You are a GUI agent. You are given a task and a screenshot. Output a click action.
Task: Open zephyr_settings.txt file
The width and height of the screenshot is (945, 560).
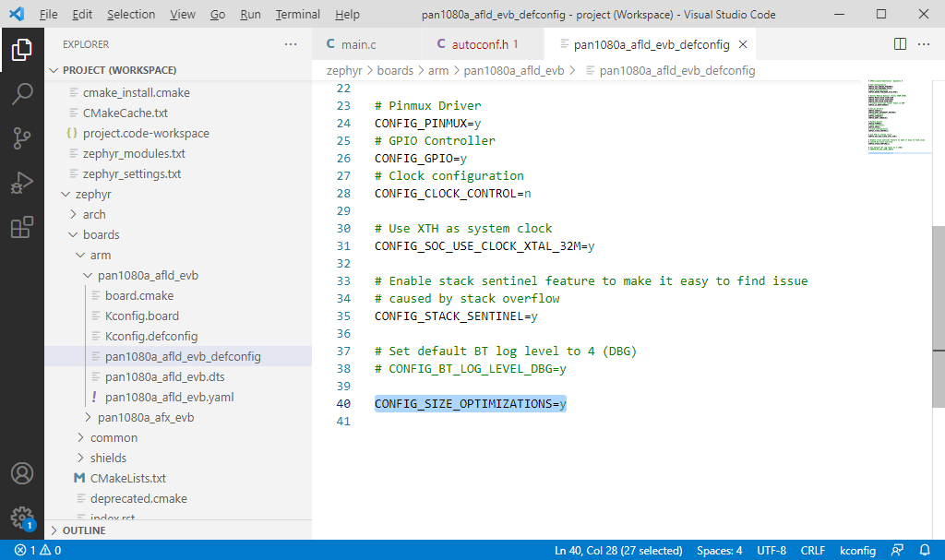tap(178, 174)
